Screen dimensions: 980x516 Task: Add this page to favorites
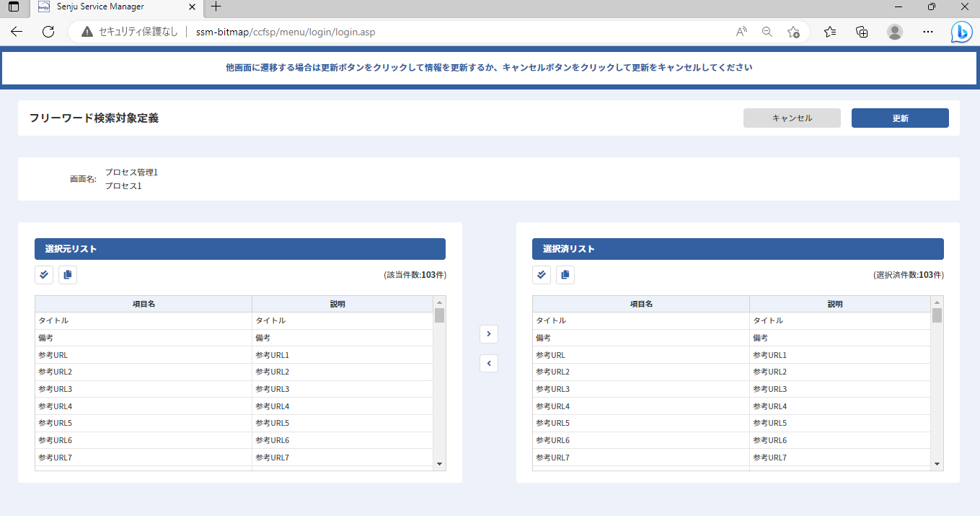(x=793, y=32)
